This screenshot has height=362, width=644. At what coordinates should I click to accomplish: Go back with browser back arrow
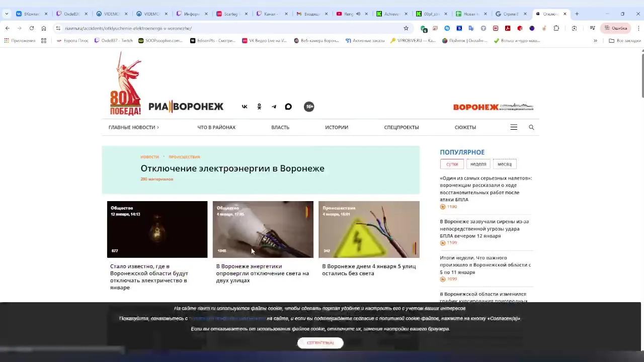(7, 28)
